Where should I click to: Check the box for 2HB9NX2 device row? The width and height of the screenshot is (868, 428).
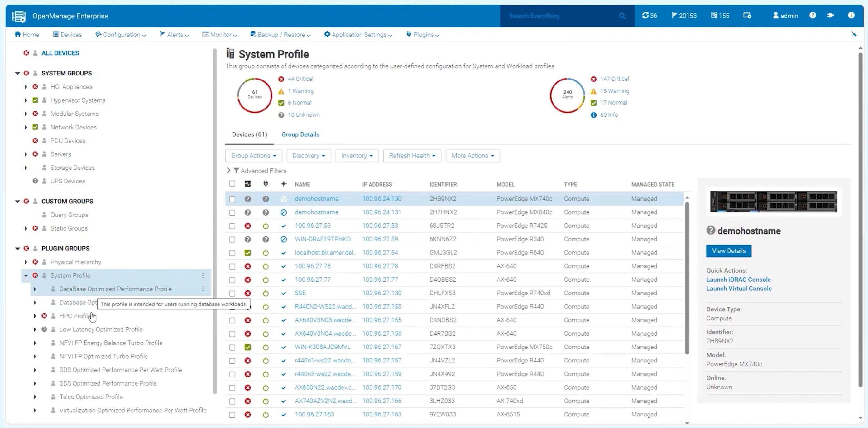point(232,199)
